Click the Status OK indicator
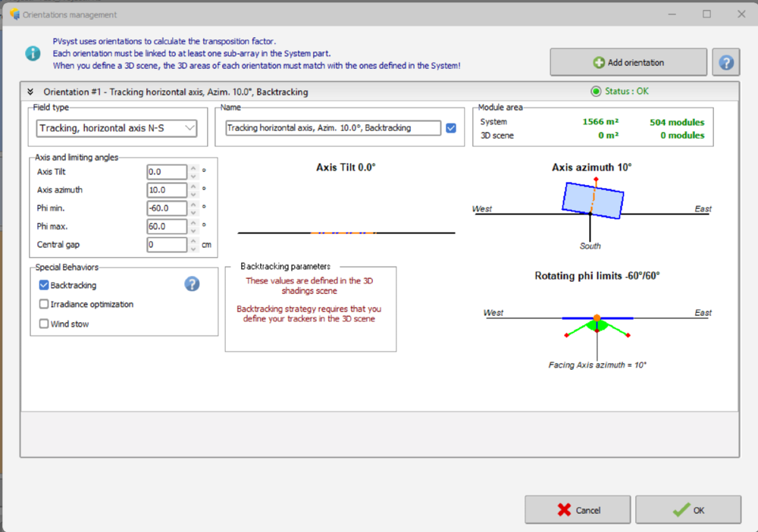The width and height of the screenshot is (758, 532). tap(619, 92)
